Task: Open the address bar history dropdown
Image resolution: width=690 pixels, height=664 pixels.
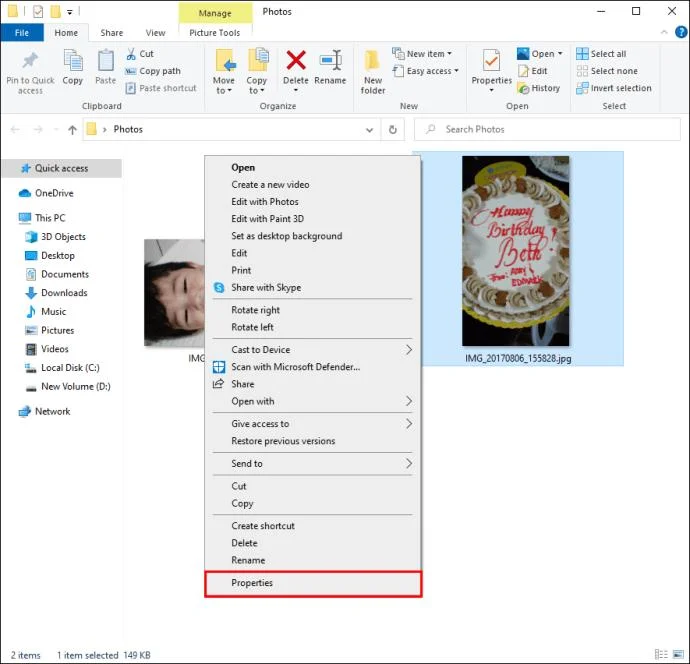Action: pos(370,130)
